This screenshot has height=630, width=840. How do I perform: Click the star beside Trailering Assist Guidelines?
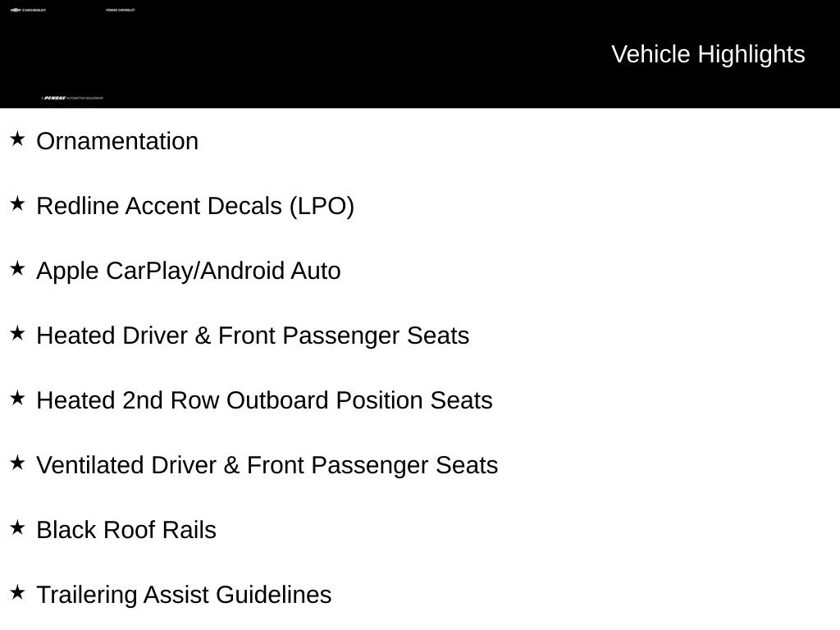tap(18, 592)
